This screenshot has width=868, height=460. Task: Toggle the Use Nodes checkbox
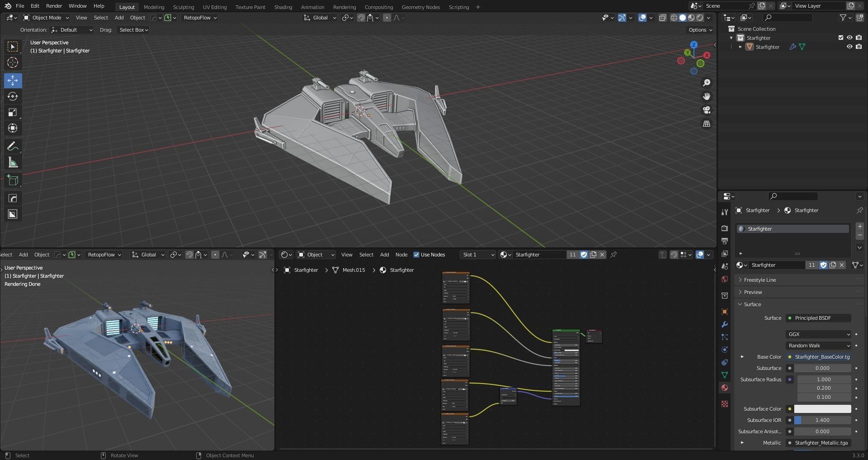(x=416, y=255)
